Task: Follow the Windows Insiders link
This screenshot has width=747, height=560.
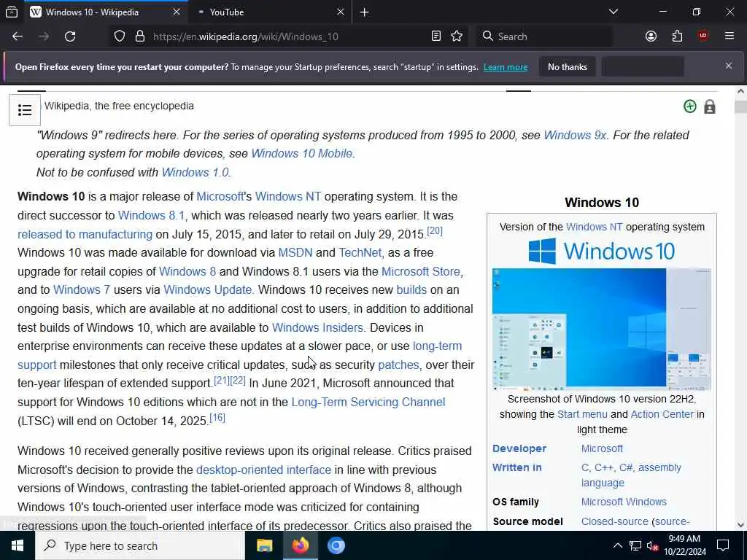Action: click(317, 327)
